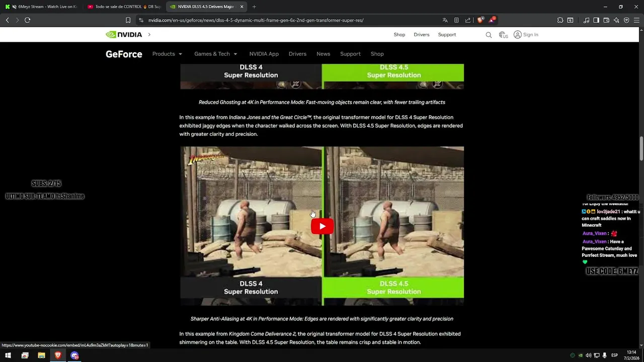
Task: Open the region globe US selector
Action: 503,35
